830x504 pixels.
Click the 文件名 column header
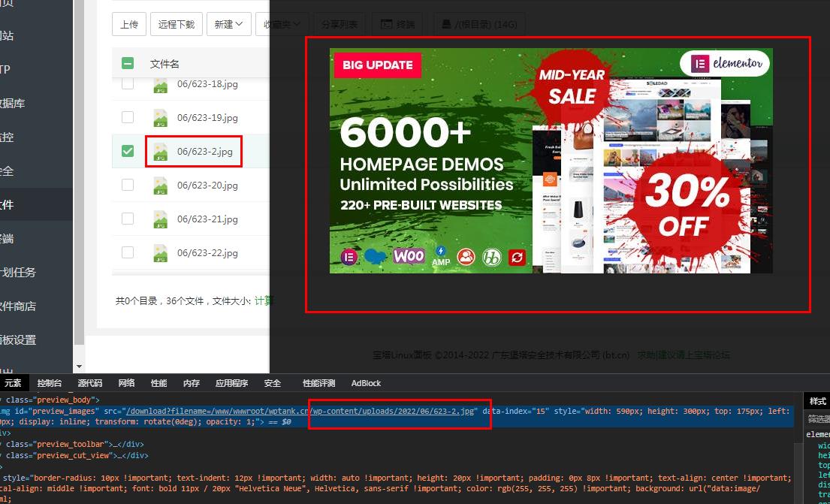pyautogui.click(x=164, y=64)
